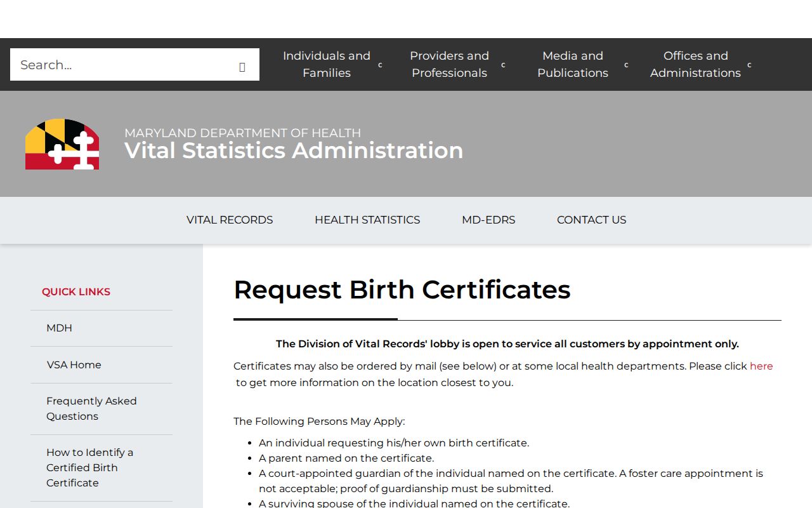Expand arrow beside Individuals and Families
Viewport: 812px width, 508px height.
380,65
